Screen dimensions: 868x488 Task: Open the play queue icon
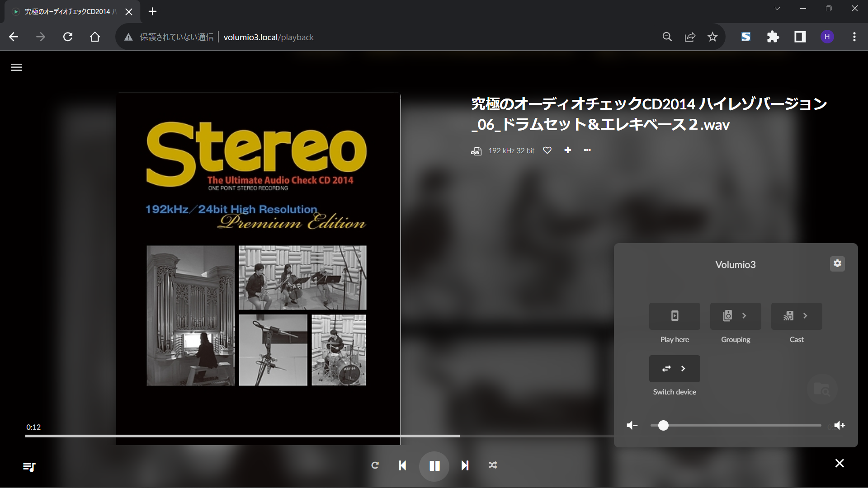click(29, 467)
